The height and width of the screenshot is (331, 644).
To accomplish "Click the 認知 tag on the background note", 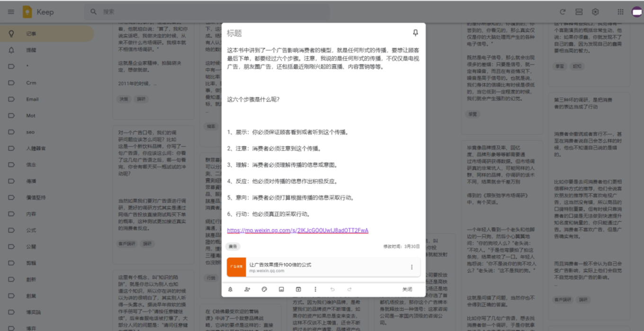I will (577, 66).
